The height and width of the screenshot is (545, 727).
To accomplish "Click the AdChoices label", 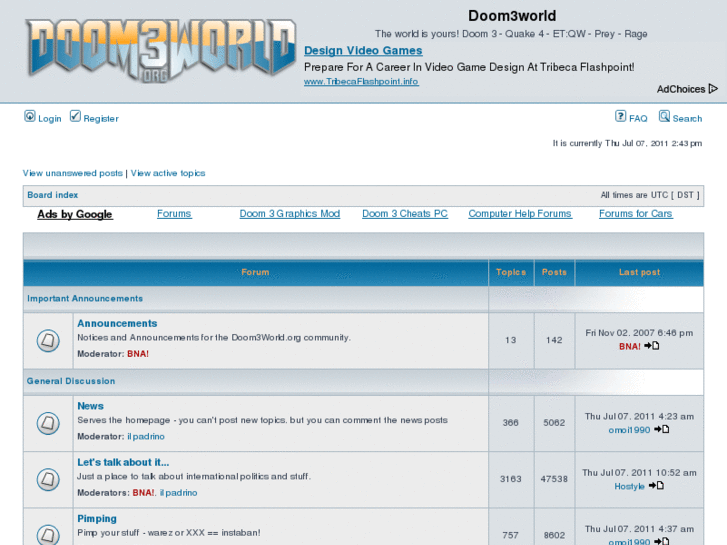I will [681, 89].
